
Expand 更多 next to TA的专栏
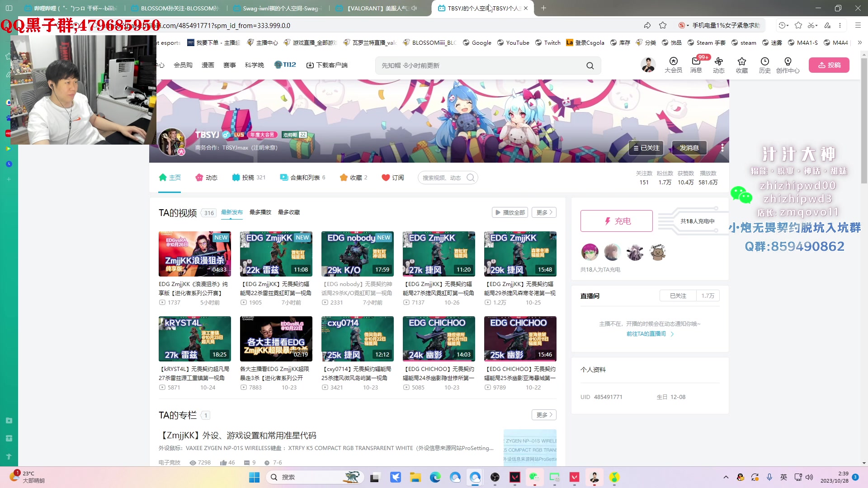coord(544,415)
